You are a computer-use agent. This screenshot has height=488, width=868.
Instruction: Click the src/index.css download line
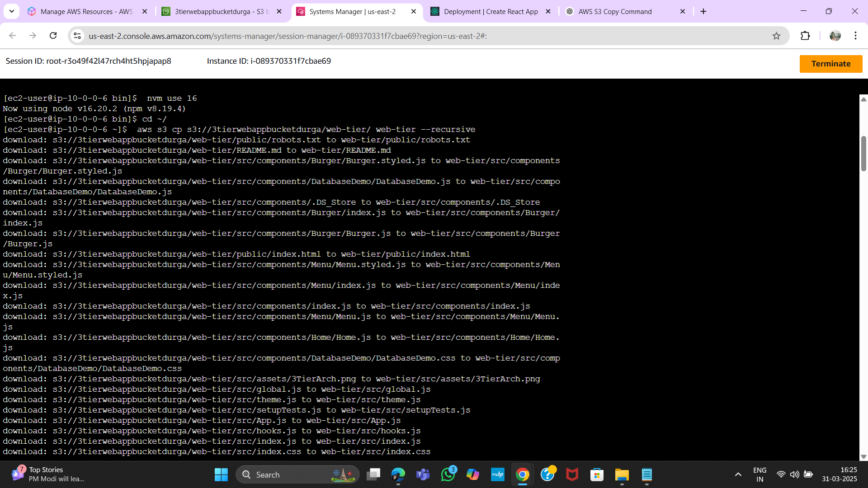(217, 451)
